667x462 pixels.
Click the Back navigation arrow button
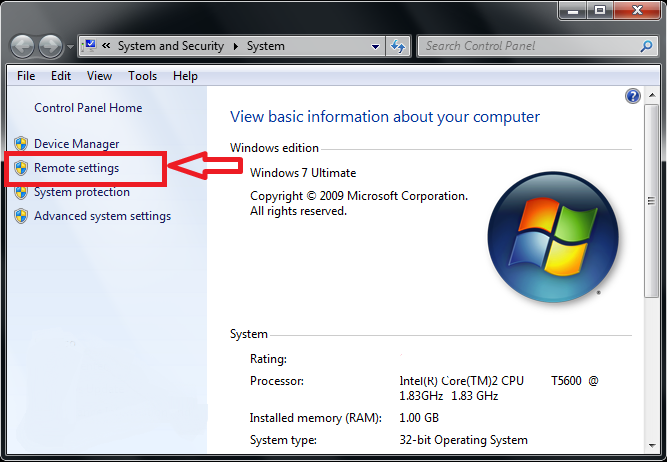point(23,46)
